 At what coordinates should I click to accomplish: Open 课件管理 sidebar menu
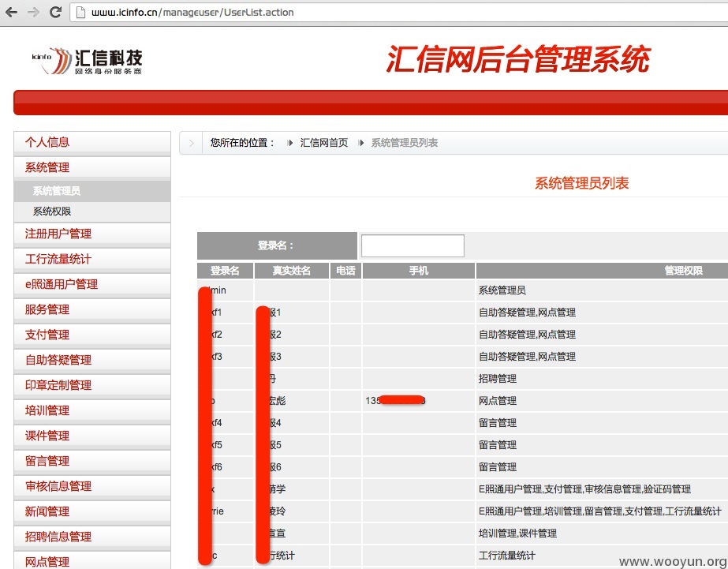tap(92, 435)
